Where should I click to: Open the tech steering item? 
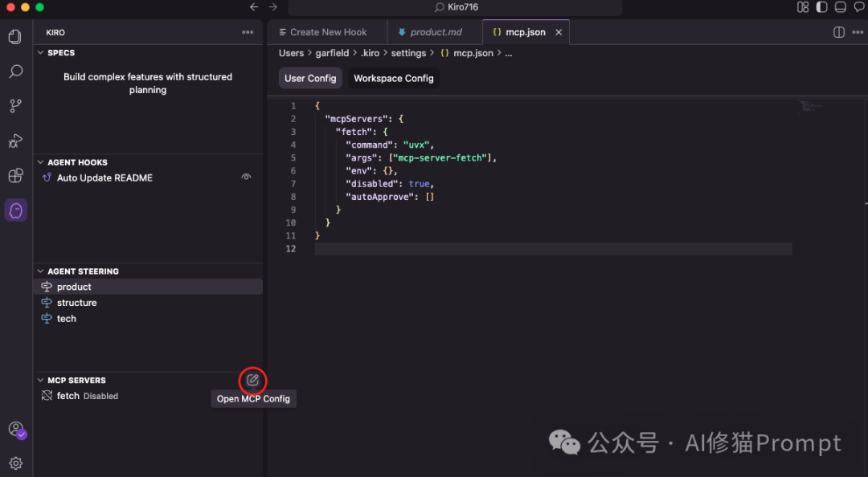coord(148,318)
